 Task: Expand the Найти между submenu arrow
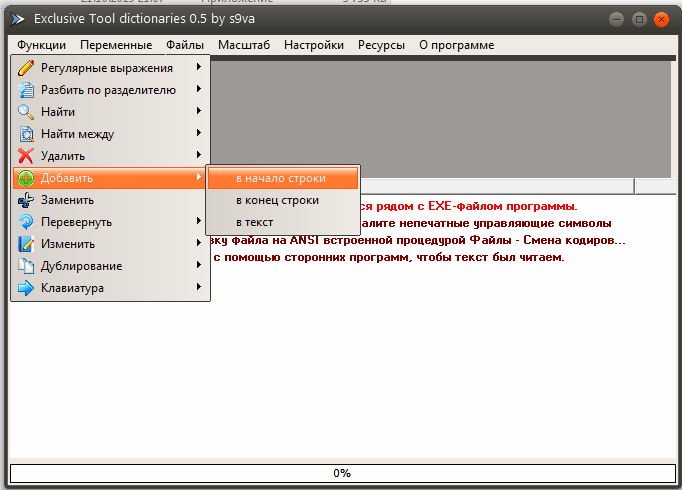pyautogui.click(x=199, y=134)
